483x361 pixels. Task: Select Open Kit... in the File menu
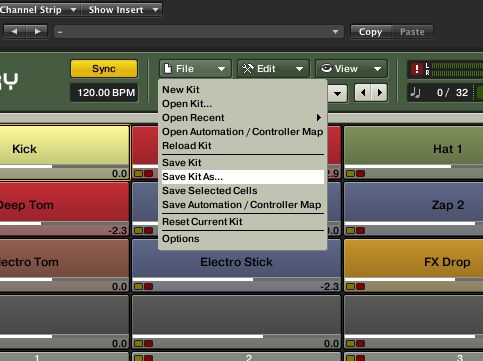pos(242,104)
